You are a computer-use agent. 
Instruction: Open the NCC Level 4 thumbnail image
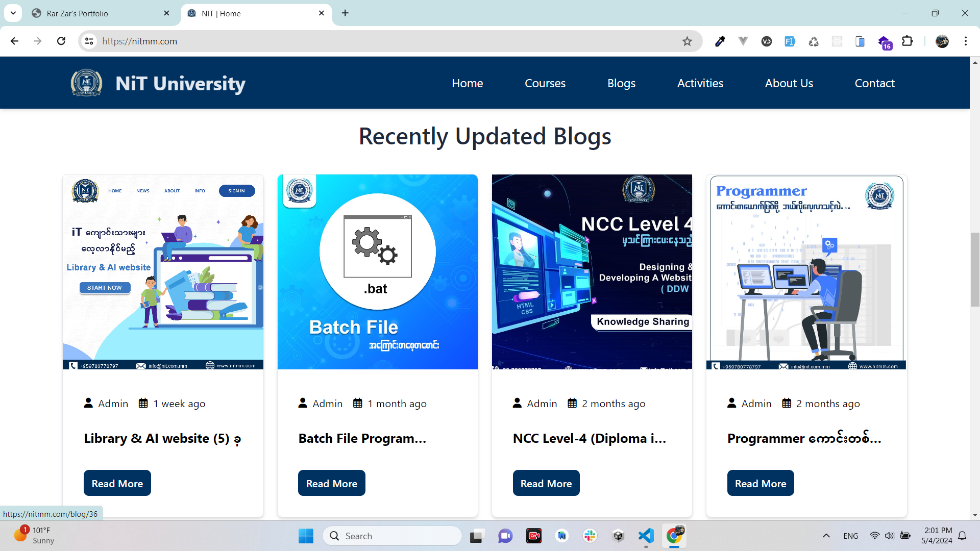tap(592, 272)
